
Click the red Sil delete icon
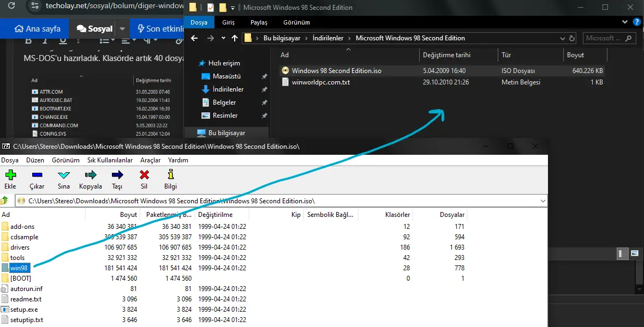(x=144, y=175)
